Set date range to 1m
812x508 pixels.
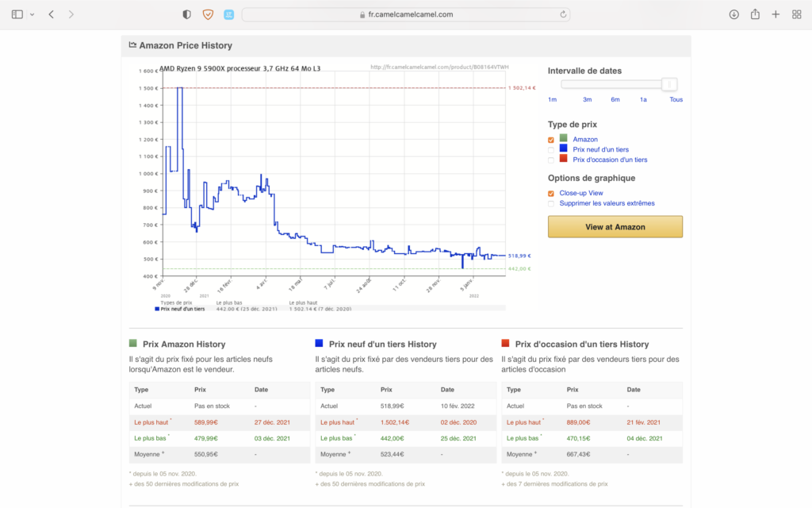point(553,99)
